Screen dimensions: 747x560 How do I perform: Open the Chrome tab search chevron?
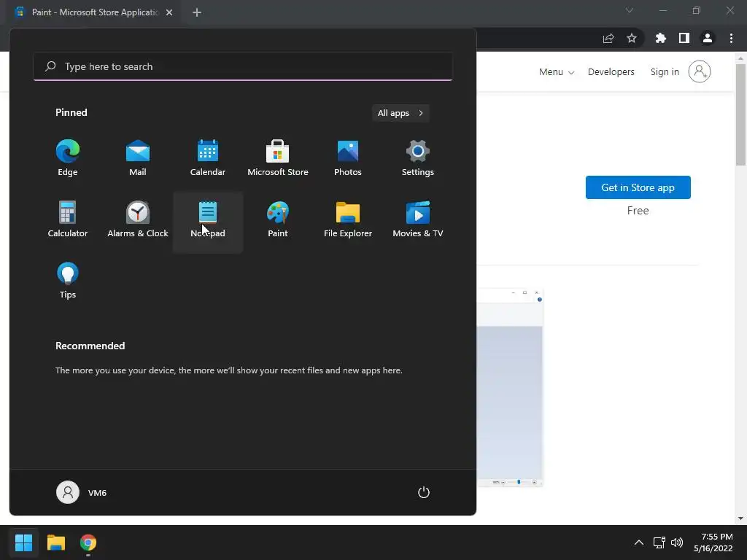click(x=630, y=10)
